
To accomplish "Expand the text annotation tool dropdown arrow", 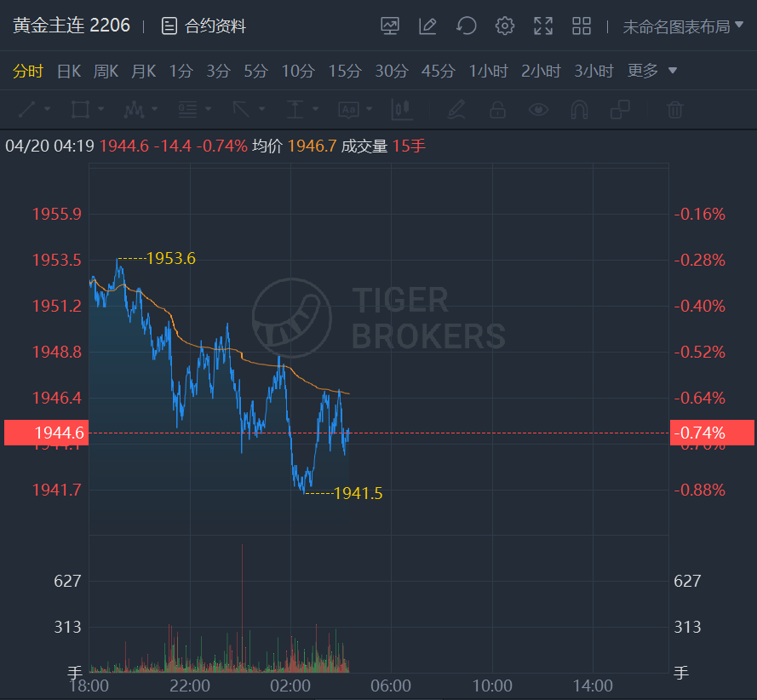I will pyautogui.click(x=370, y=109).
